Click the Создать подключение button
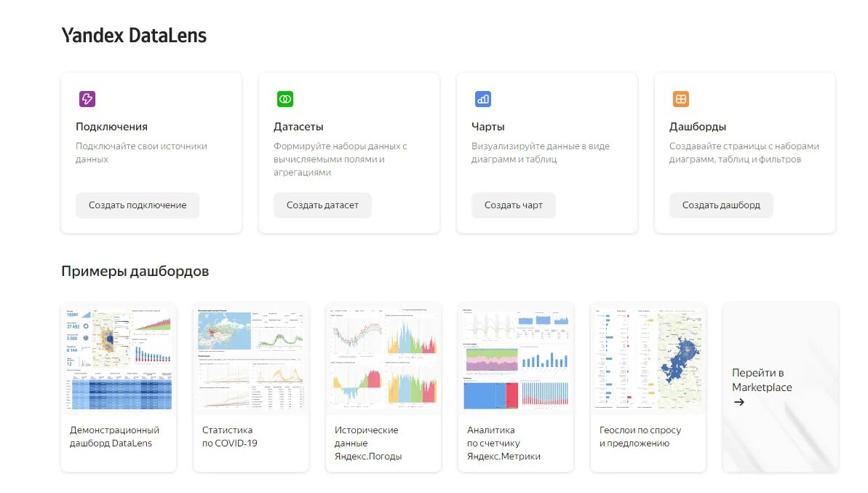 pos(138,205)
